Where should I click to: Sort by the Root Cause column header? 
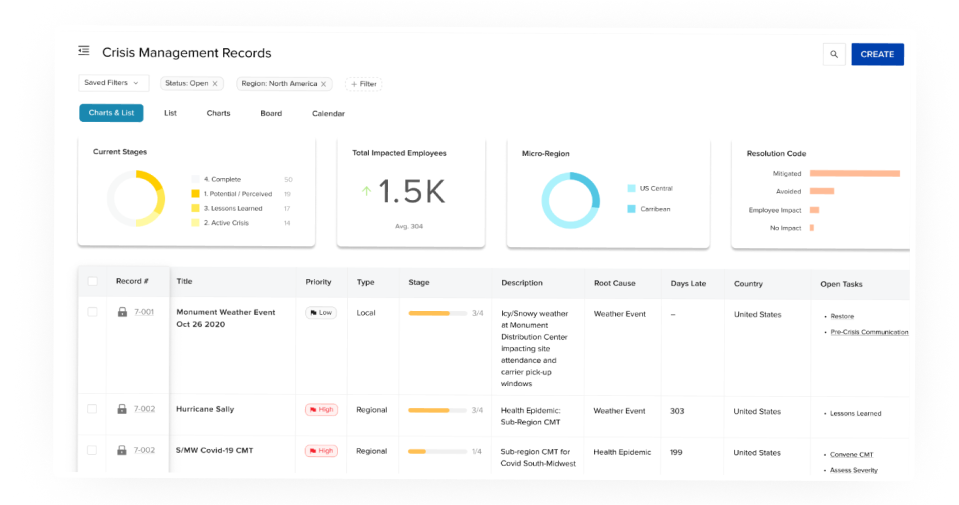pos(615,283)
